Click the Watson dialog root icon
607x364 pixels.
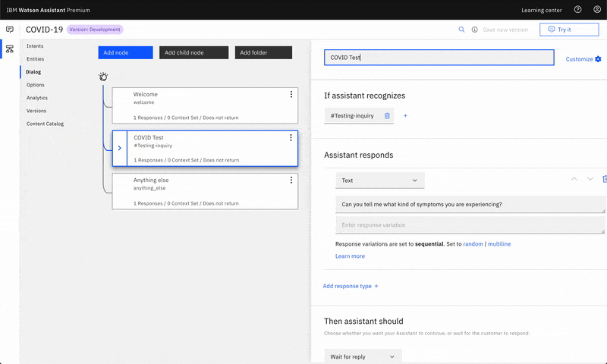click(103, 77)
